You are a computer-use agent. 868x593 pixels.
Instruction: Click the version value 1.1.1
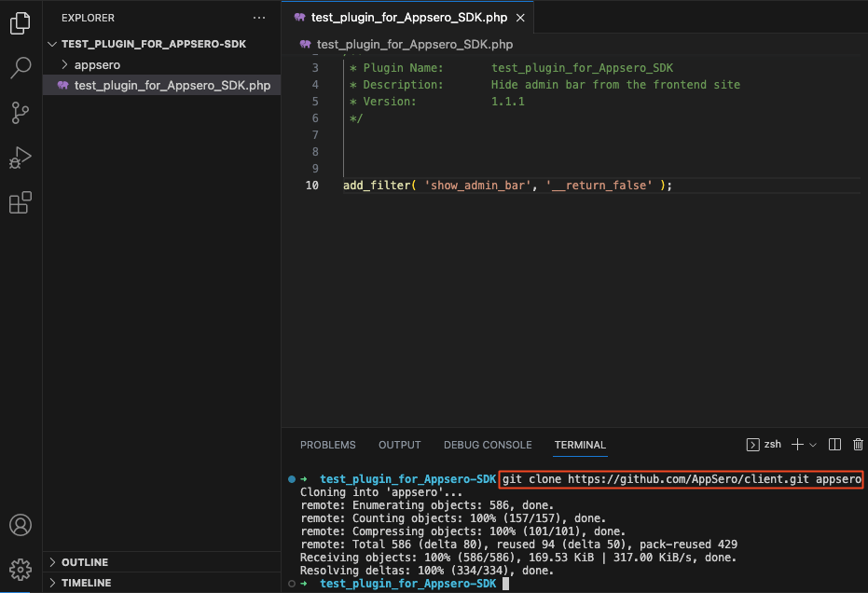pos(507,102)
